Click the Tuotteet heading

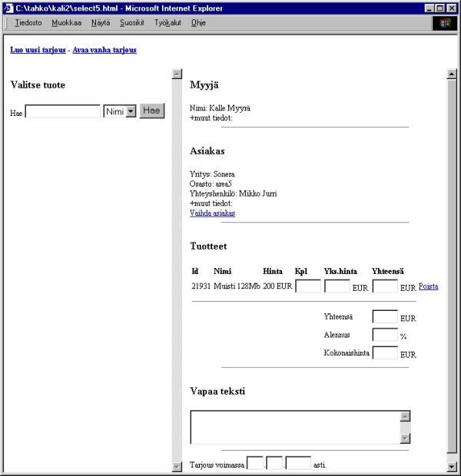208,246
